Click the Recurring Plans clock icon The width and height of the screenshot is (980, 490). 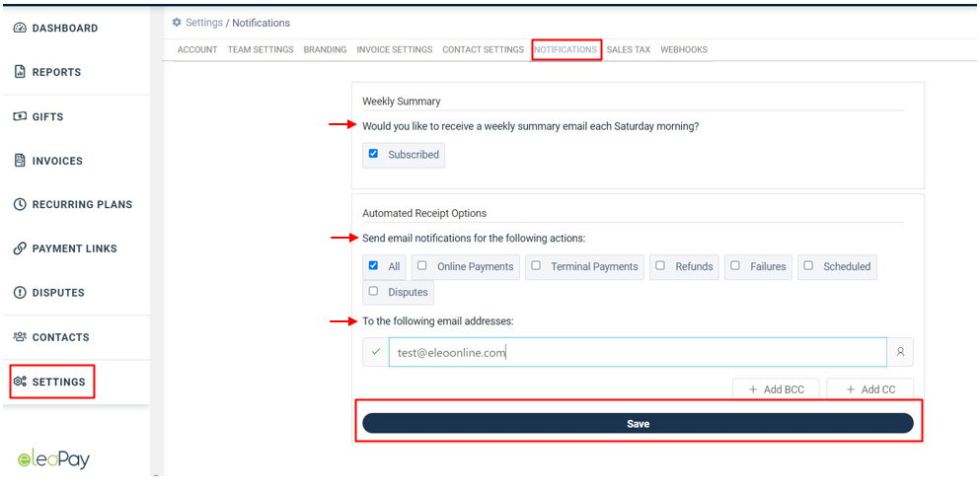coord(20,204)
